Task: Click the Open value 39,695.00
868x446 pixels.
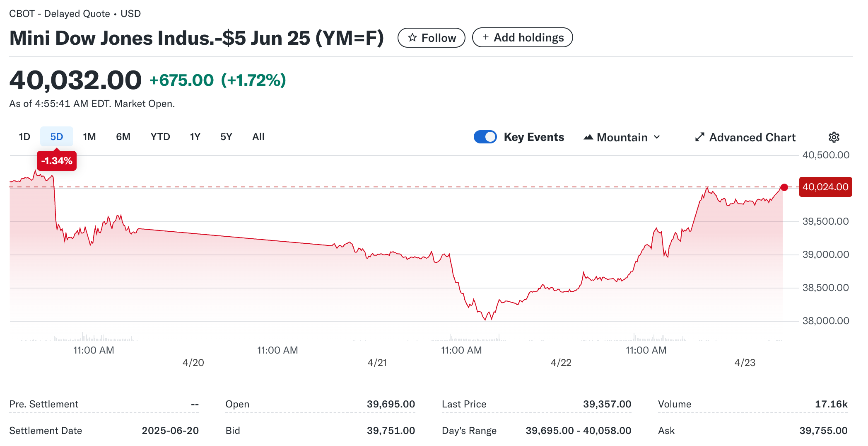Action: coord(391,404)
